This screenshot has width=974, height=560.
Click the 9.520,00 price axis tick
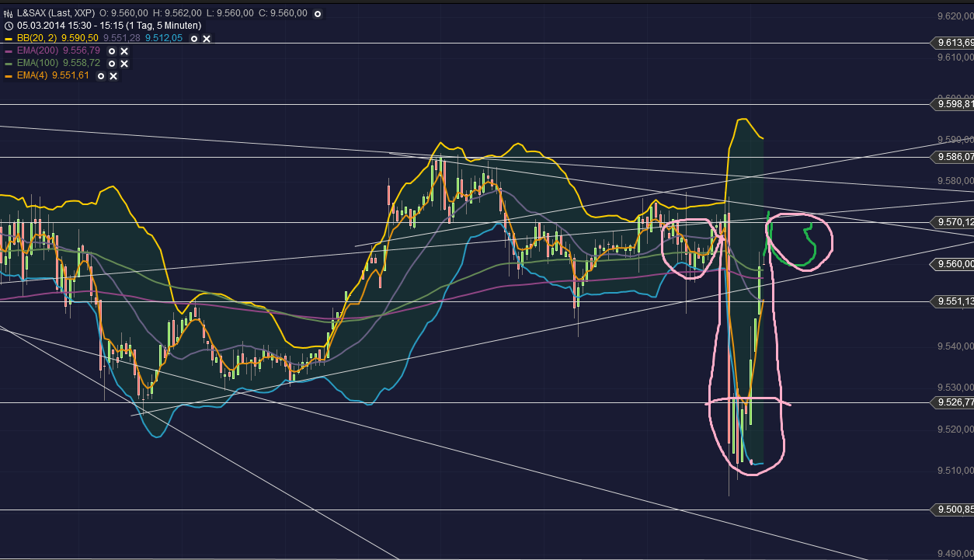pyautogui.click(x=955, y=430)
